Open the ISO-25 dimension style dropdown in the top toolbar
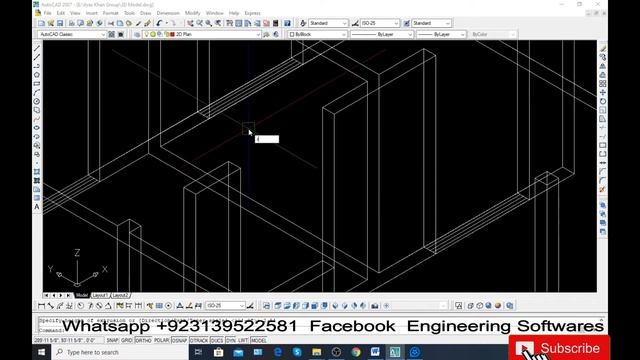Image resolution: width=640 pixels, height=360 pixels. pyautogui.click(x=380, y=23)
